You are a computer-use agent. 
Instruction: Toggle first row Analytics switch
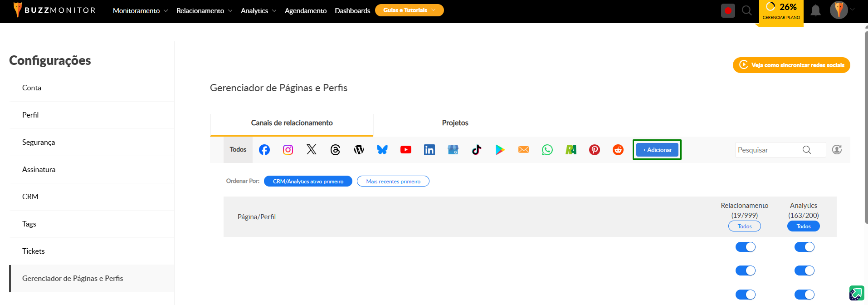click(x=804, y=247)
